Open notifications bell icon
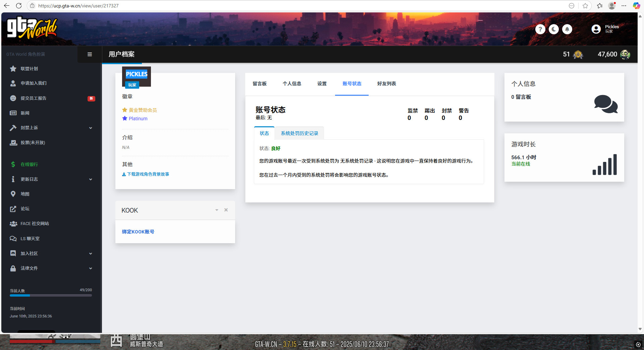Viewport: 644px width, 350px height. [x=567, y=29]
